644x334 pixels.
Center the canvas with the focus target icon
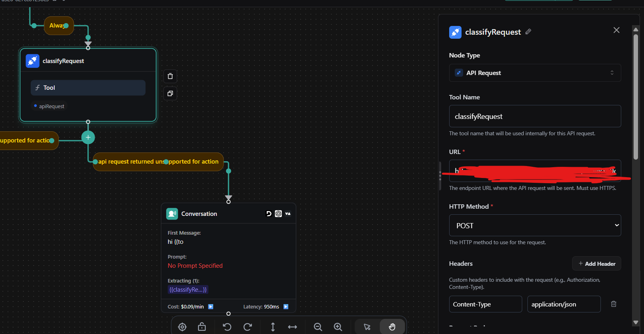point(182,327)
